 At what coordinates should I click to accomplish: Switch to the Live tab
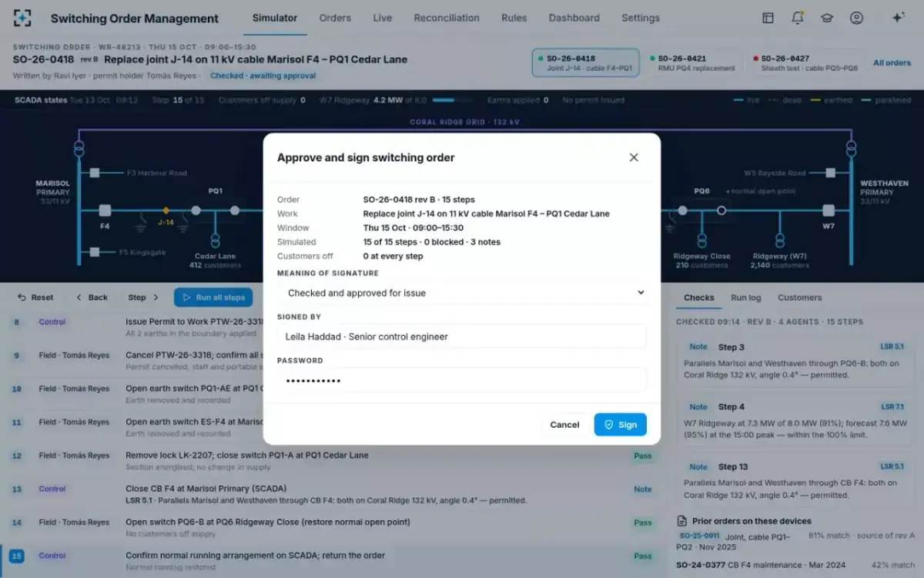click(x=383, y=18)
